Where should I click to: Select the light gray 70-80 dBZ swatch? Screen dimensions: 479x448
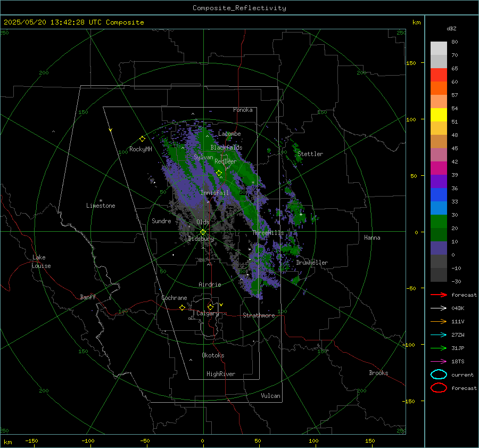tap(439, 48)
